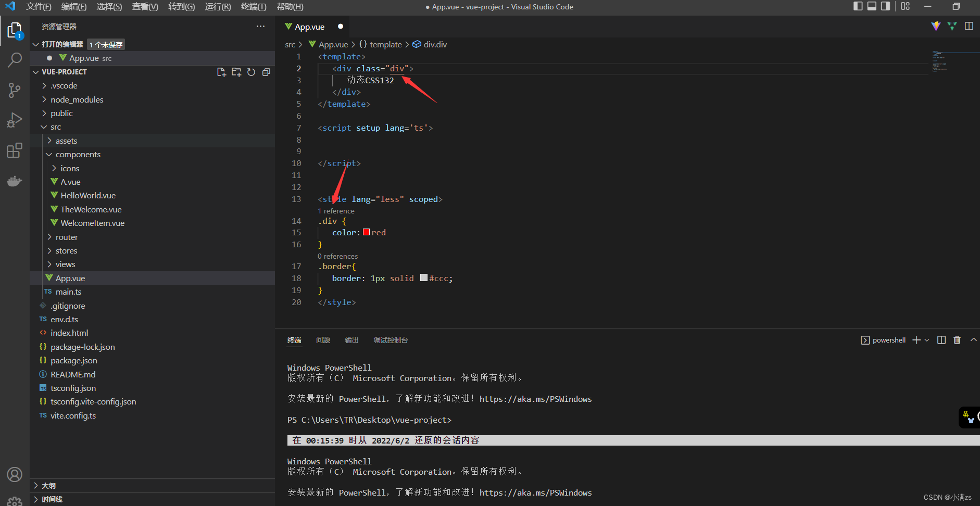980x506 pixels.
Task: Click the VS Code logo icon
Action: pyautogui.click(x=10, y=6)
